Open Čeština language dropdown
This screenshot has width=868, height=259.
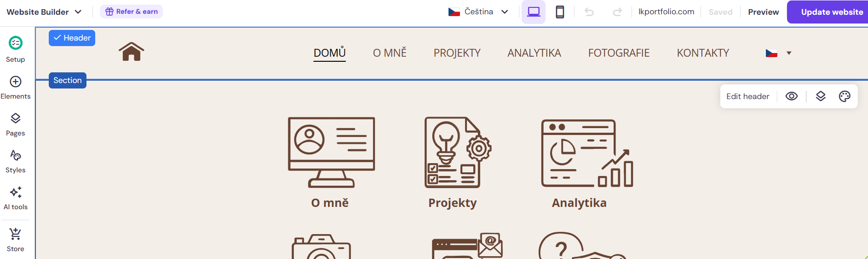[x=478, y=12]
